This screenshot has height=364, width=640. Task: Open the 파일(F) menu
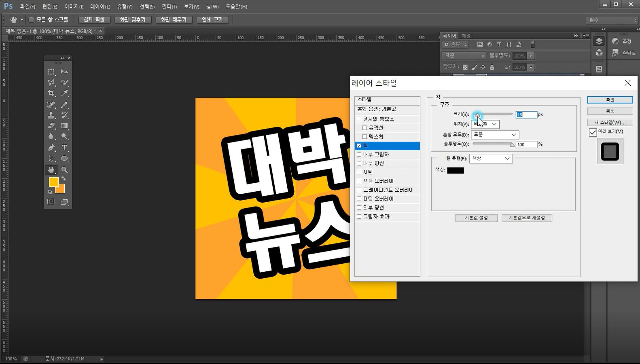[x=28, y=7]
